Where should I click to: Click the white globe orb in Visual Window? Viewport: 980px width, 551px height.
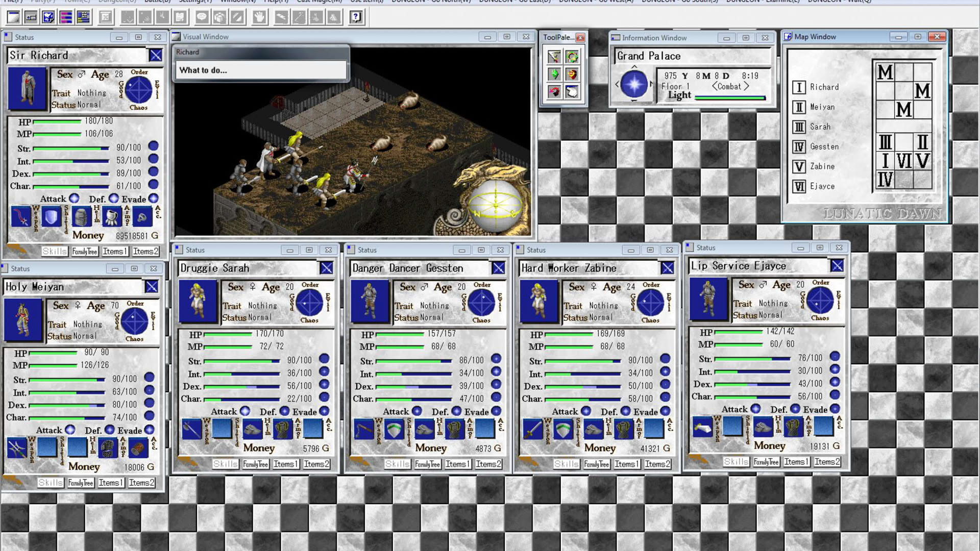pos(495,205)
